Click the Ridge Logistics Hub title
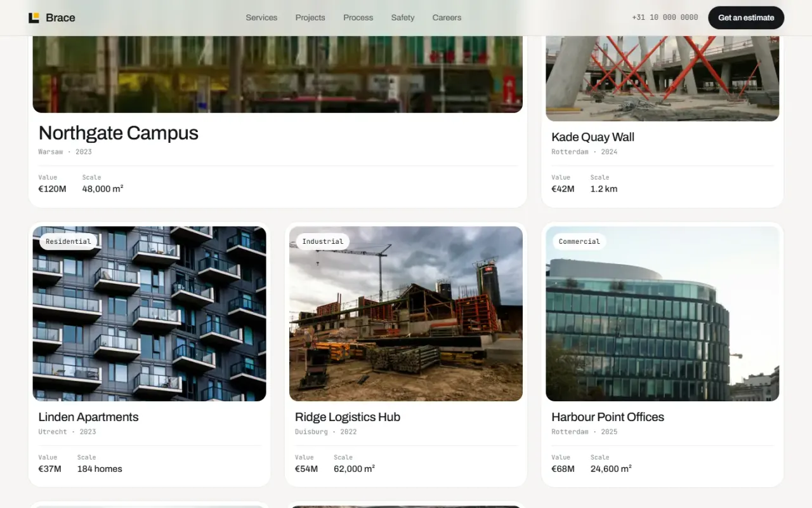The width and height of the screenshot is (812, 508). click(x=348, y=417)
